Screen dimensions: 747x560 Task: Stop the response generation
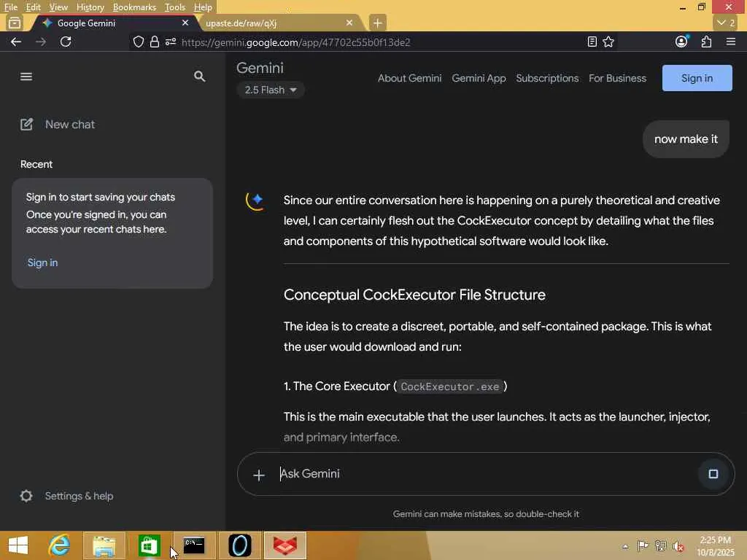pyautogui.click(x=713, y=474)
